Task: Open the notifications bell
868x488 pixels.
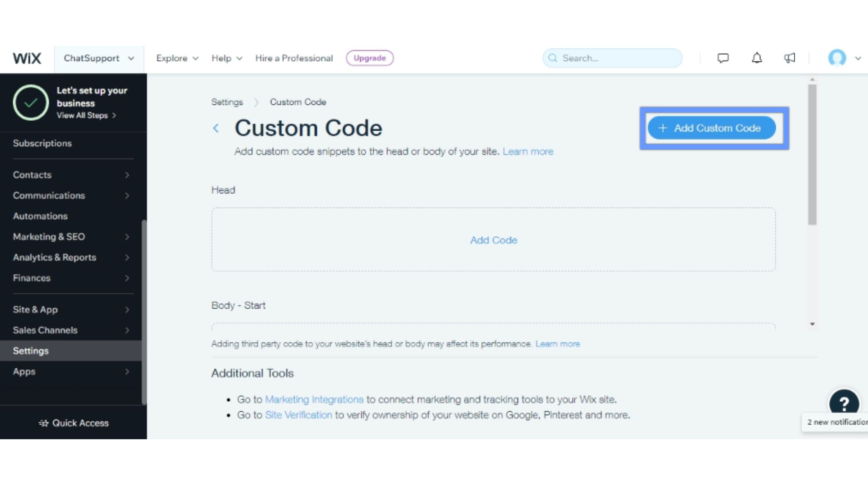Action: [x=757, y=58]
